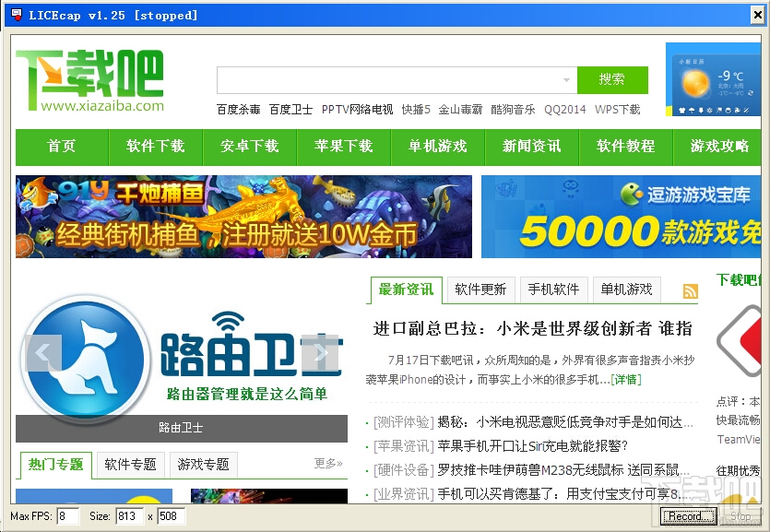Click the WPS下载 link
The image size is (770, 532).
tap(617, 110)
